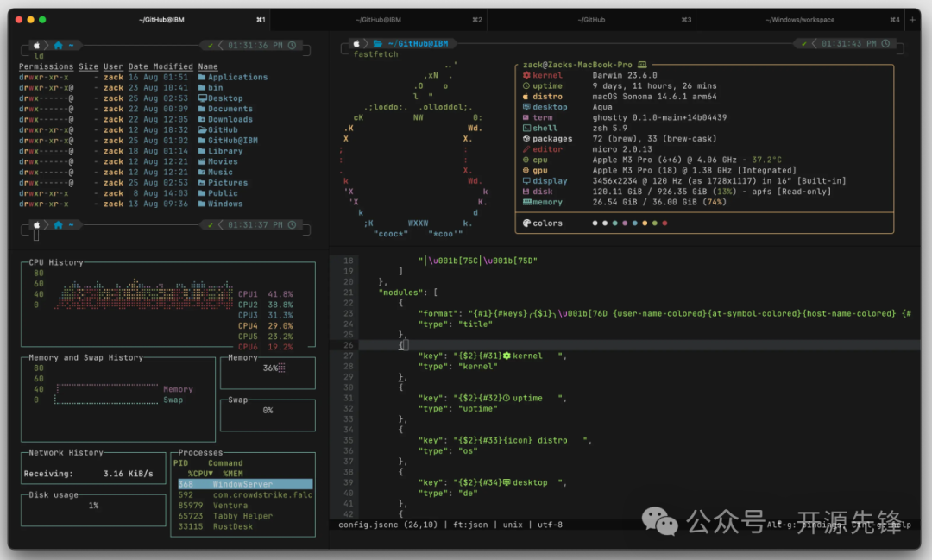This screenshot has width=932, height=560.
Task: Click the Permissions column header
Action: point(46,66)
